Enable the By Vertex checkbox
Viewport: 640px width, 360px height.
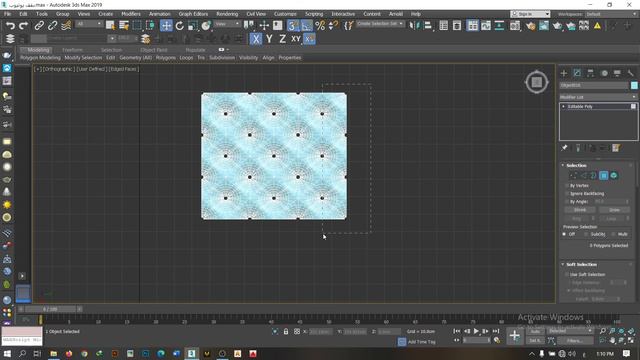tap(567, 185)
